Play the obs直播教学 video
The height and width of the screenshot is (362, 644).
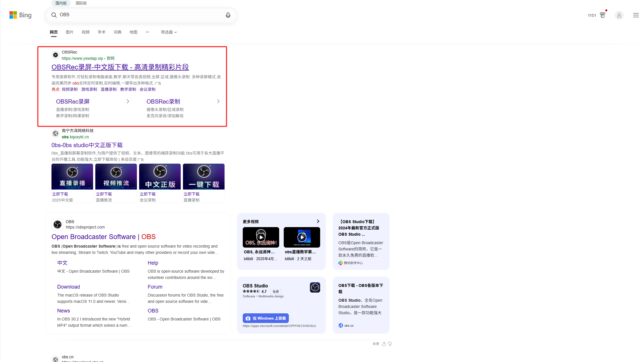[x=302, y=237]
